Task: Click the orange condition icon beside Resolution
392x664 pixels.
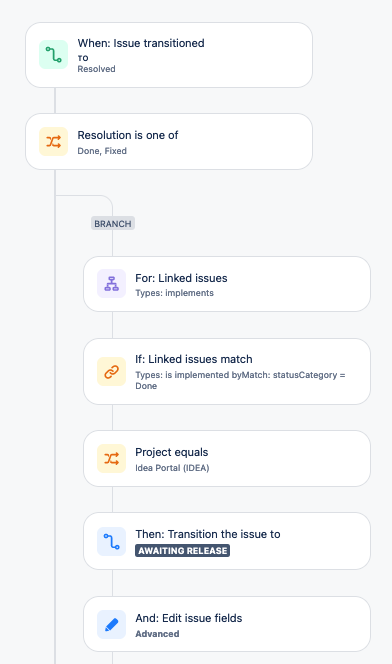Action: (54, 141)
